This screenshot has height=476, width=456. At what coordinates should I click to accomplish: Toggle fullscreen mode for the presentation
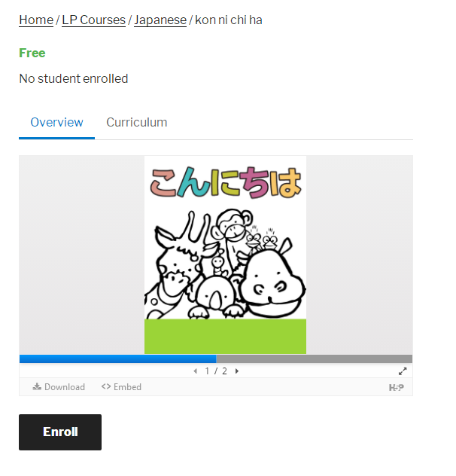[403, 371]
